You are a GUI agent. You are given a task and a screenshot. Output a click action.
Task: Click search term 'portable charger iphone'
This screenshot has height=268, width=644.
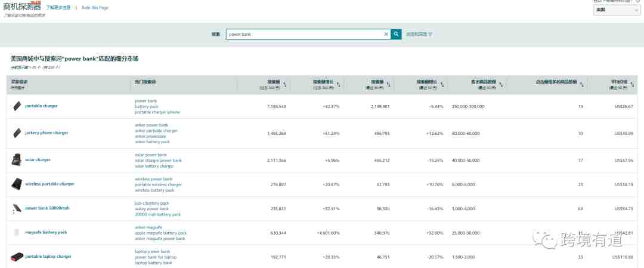[157, 112]
